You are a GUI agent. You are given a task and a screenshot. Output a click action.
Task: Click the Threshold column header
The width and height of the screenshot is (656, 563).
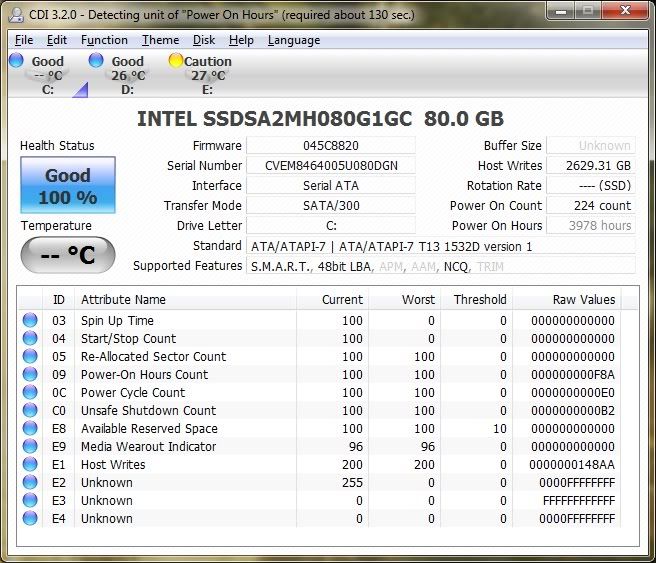(477, 299)
